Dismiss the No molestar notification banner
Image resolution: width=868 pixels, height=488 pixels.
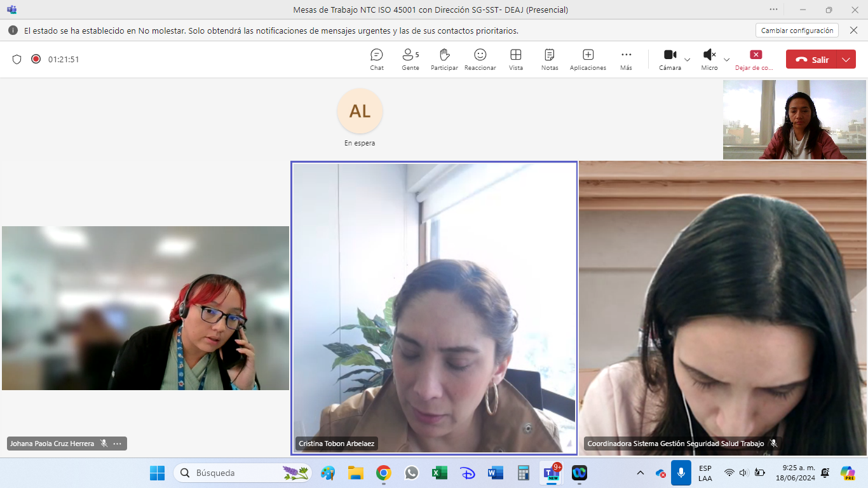point(854,30)
